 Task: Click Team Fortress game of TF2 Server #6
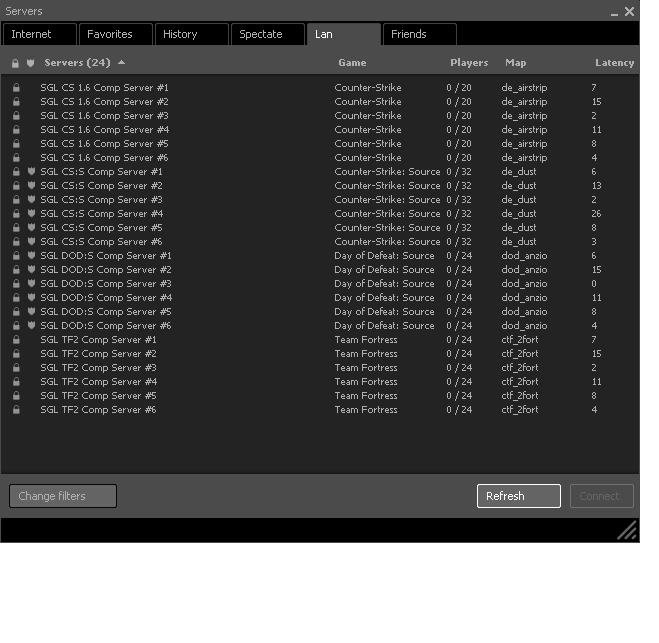(366, 410)
